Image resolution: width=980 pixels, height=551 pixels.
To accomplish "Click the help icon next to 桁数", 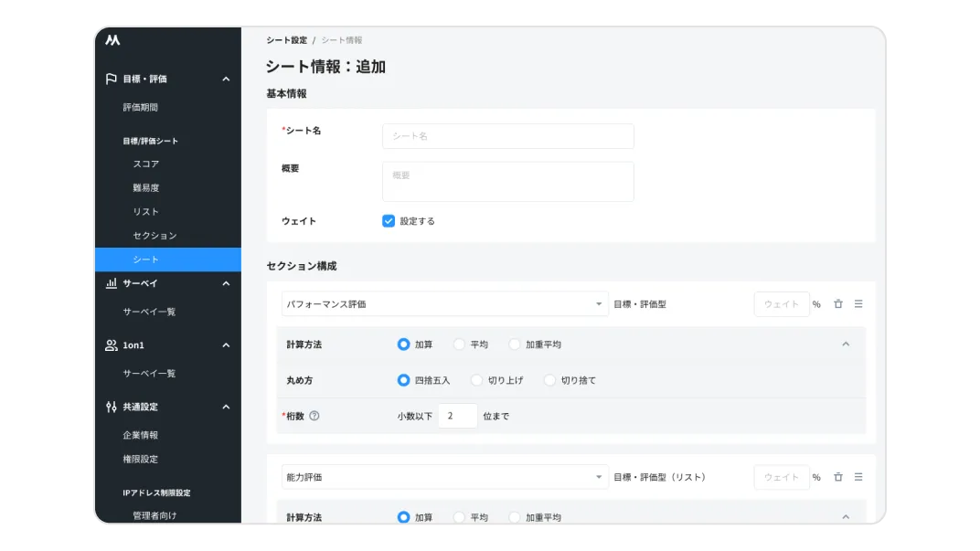I will (314, 416).
